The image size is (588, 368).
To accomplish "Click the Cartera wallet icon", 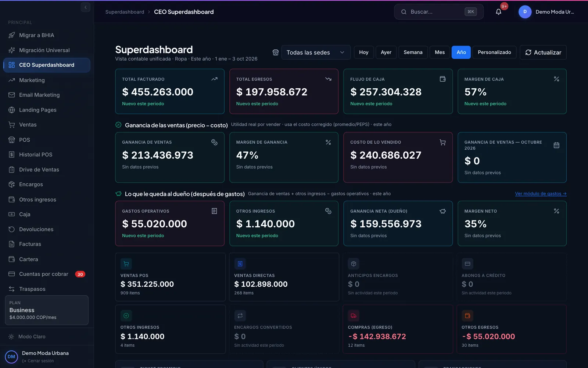I will point(12,259).
